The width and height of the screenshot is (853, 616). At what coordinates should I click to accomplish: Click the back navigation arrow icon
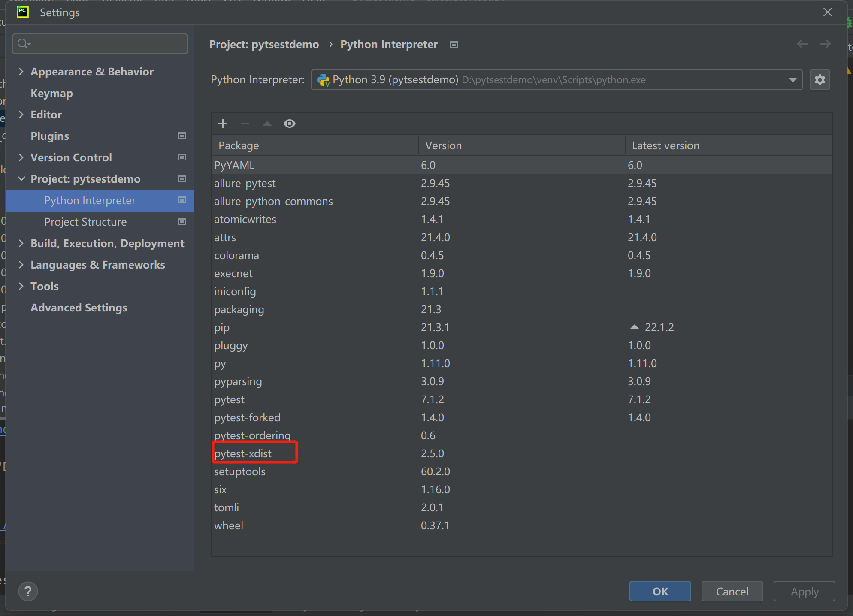click(802, 44)
